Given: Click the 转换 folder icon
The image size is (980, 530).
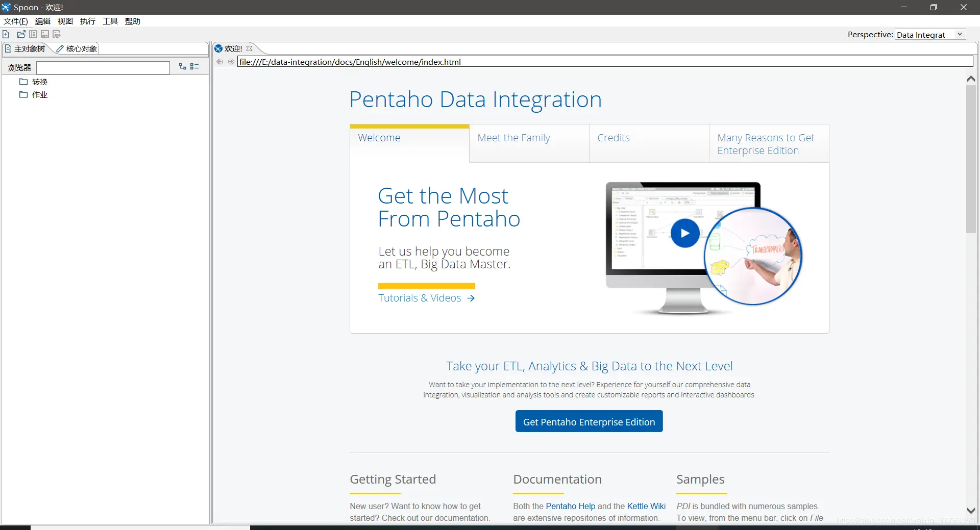Looking at the screenshot, I should [x=23, y=82].
